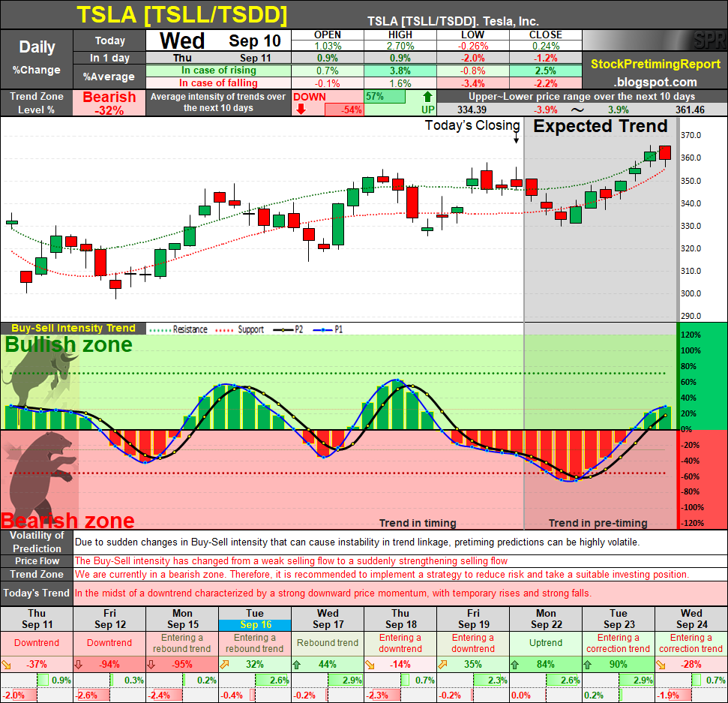This screenshot has height=703, width=728.
Task: Select the Wed Sep 17 forecast column header
Action: 328,619
